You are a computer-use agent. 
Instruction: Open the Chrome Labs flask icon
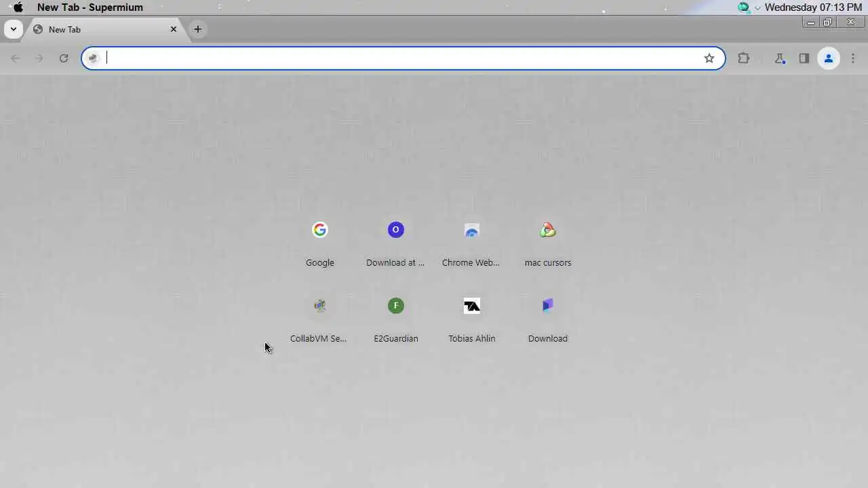point(780,58)
